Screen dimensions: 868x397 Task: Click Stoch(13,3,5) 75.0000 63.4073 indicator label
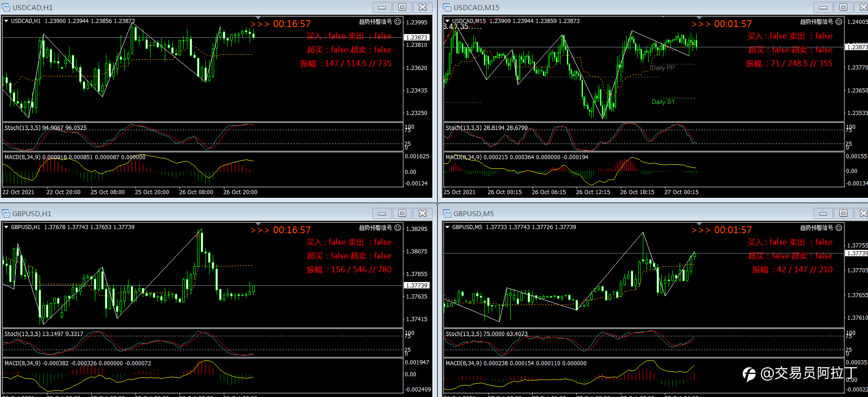[x=487, y=334]
